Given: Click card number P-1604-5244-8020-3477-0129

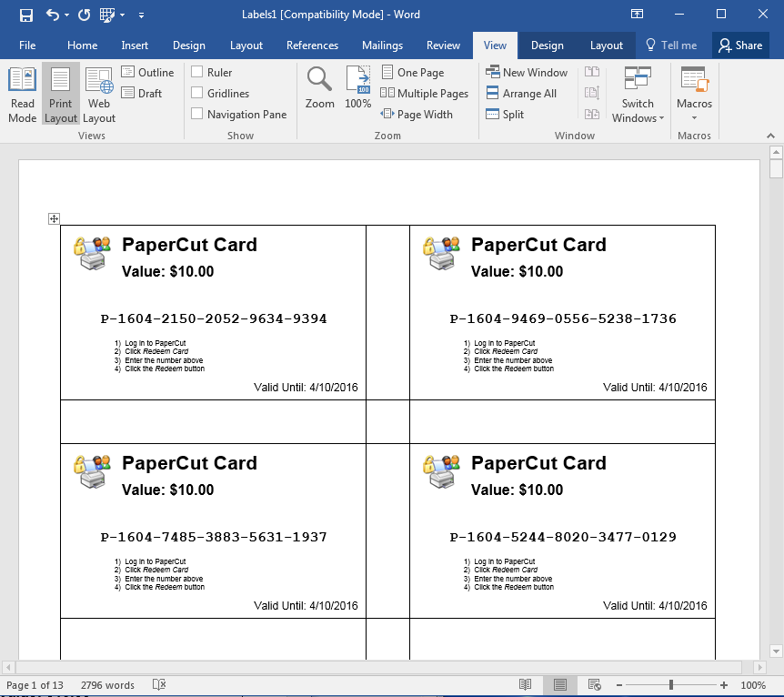Looking at the screenshot, I should tap(563, 537).
